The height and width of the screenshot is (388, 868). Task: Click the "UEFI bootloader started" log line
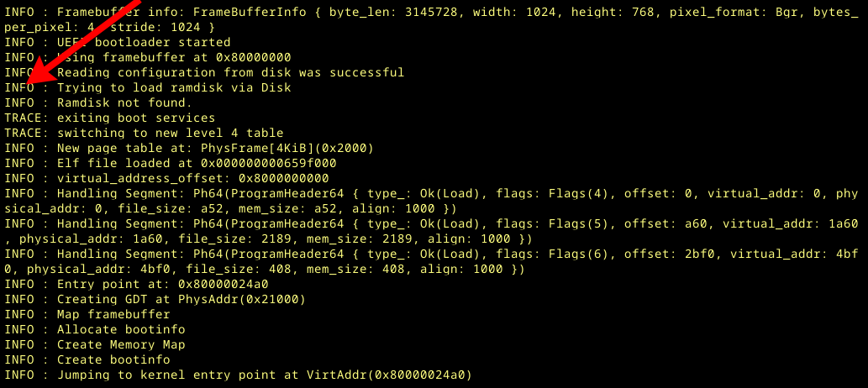pyautogui.click(x=143, y=42)
